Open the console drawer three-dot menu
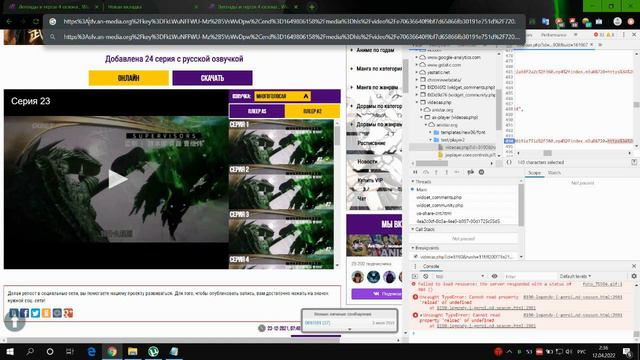640x360 pixels. point(415,267)
